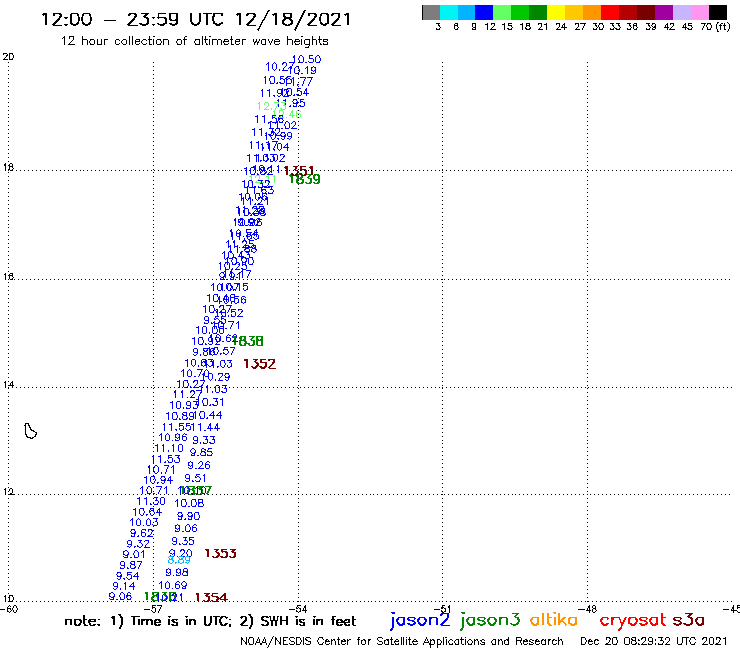The width and height of the screenshot is (740, 650).
Task: Click the gray swatch in the color scale
Action: [431, 12]
